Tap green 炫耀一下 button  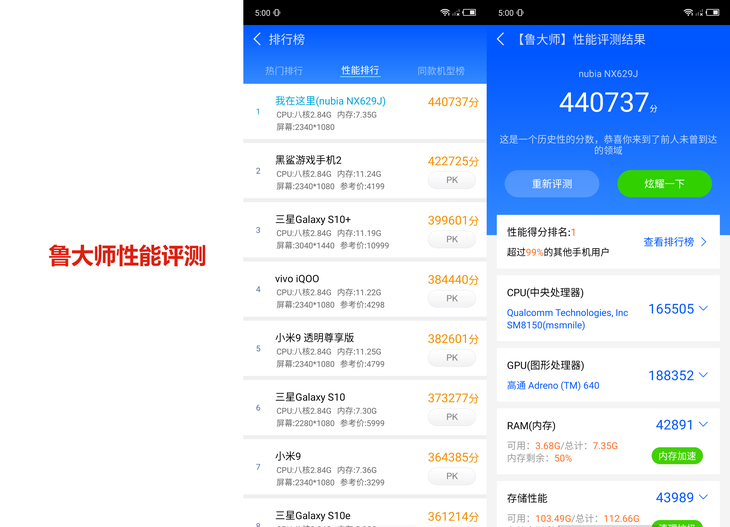664,184
